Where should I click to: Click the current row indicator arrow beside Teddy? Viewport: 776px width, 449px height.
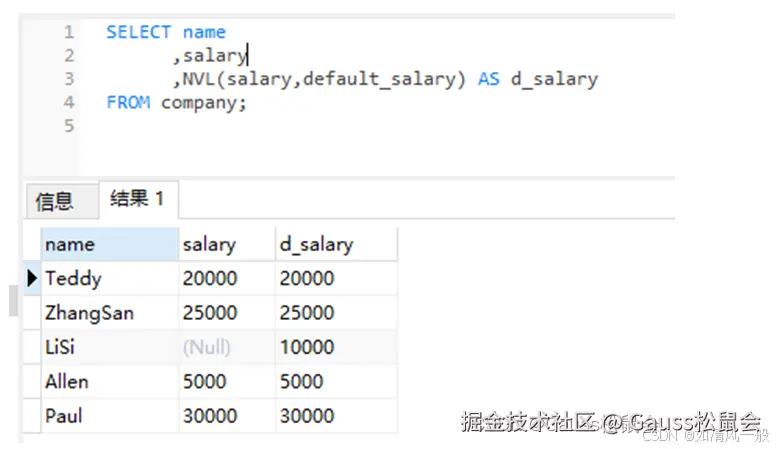click(x=32, y=278)
